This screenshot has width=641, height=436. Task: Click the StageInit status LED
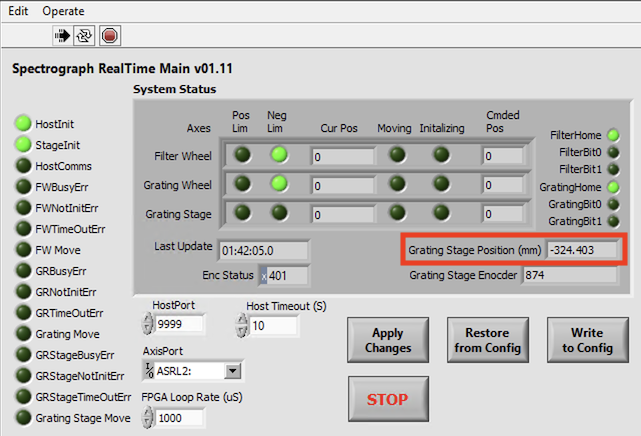23,145
